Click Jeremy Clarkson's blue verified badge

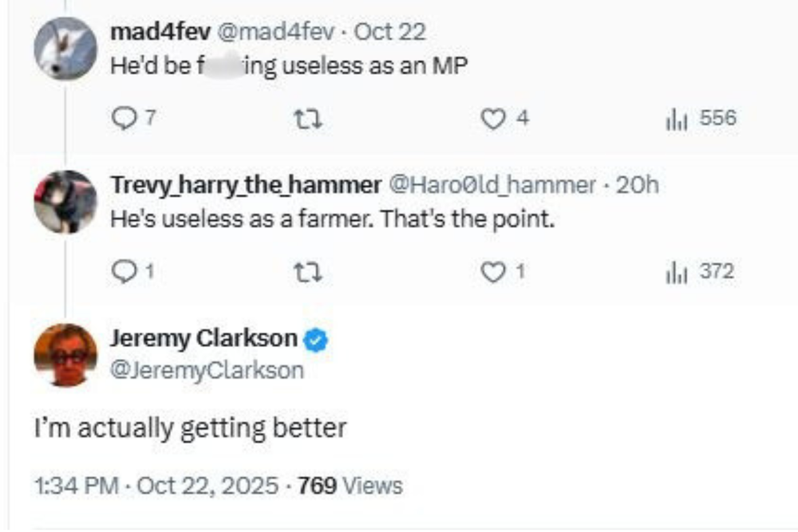tap(313, 338)
